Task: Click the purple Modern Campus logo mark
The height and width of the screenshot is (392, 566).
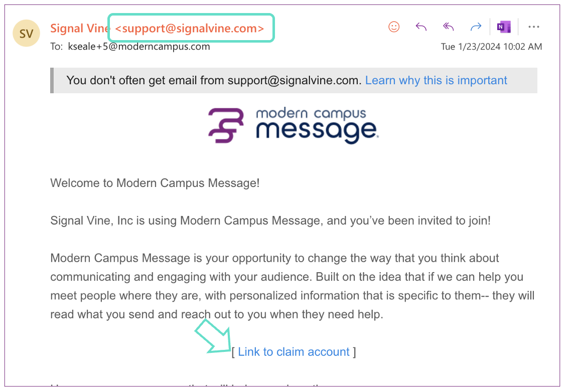Action: pyautogui.click(x=226, y=126)
